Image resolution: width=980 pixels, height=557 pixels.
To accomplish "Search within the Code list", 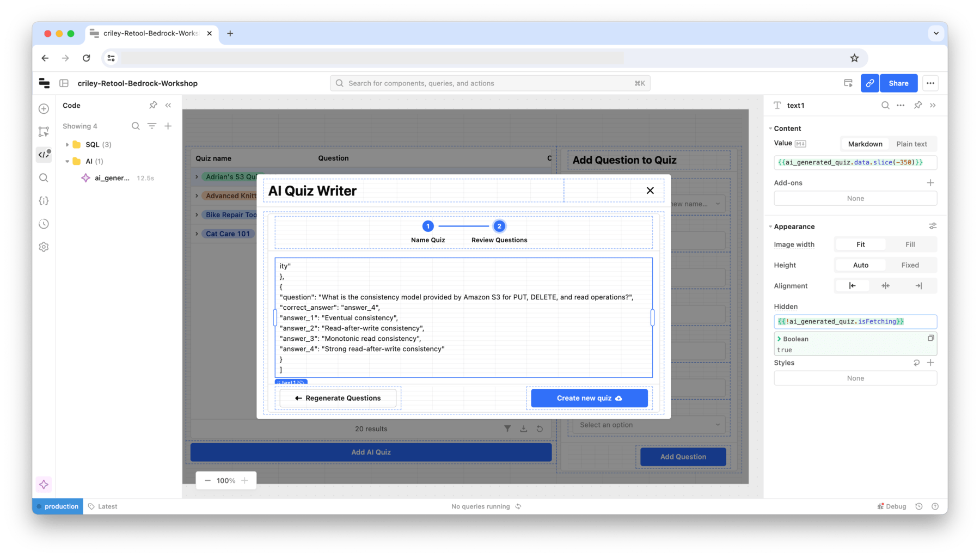I will (136, 126).
